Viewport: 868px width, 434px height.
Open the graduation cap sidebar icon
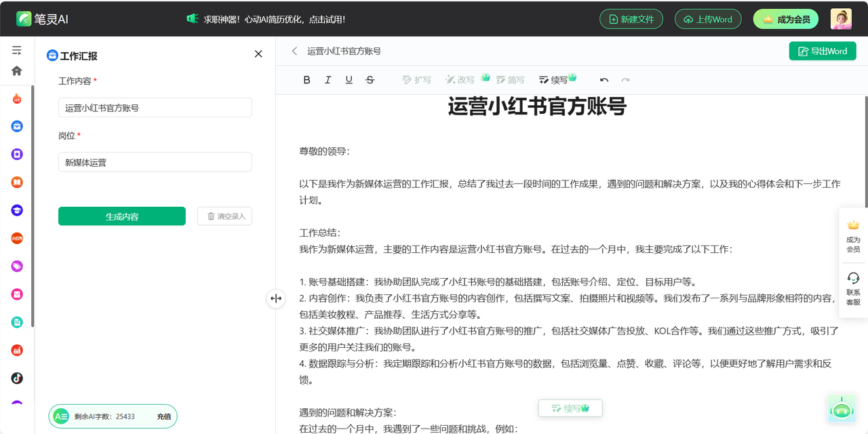point(17,210)
